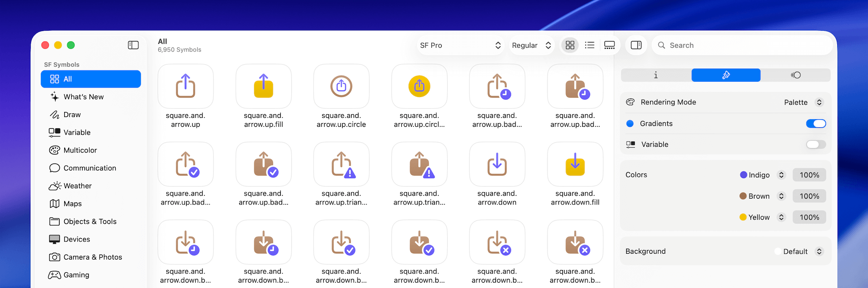Switch to the info inspector tab
The image size is (868, 288).
tap(656, 75)
